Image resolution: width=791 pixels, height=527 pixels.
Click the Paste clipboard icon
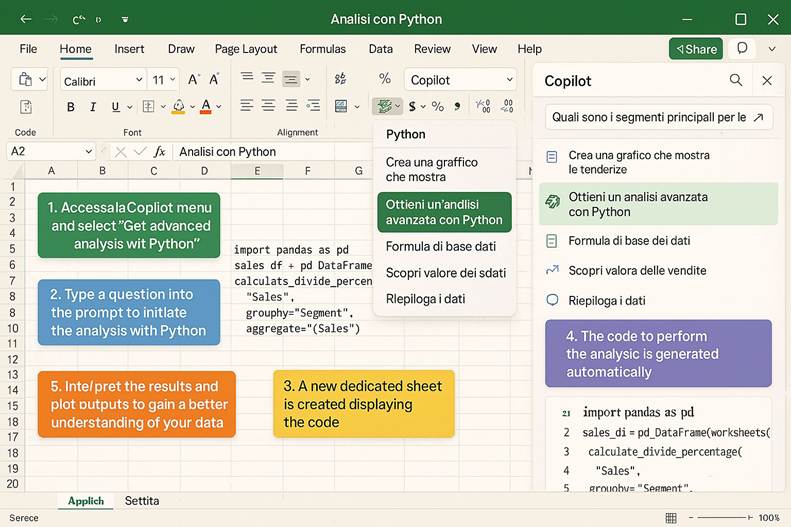[26, 80]
